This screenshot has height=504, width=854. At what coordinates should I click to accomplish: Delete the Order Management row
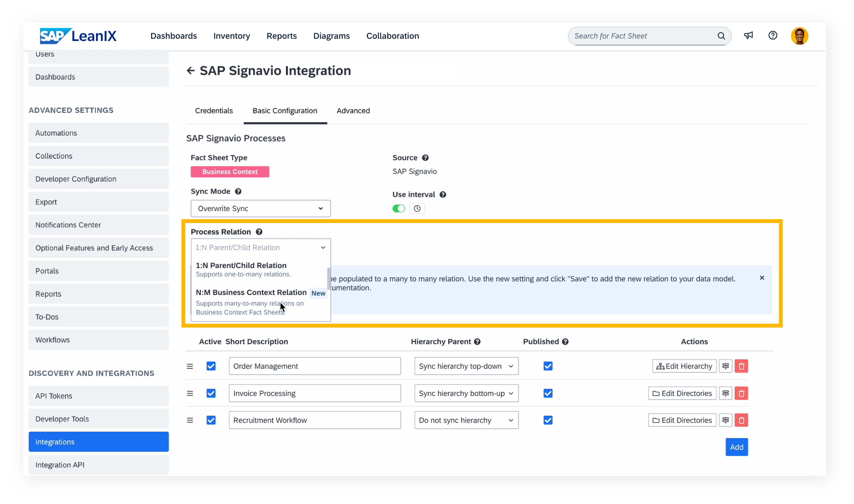tap(741, 366)
